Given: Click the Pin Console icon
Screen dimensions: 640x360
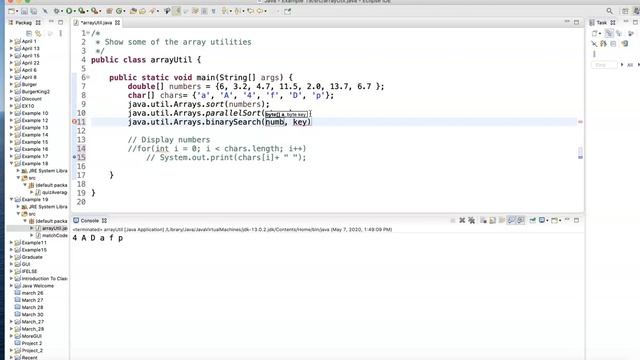Looking at the screenshot, I should click(533, 220).
